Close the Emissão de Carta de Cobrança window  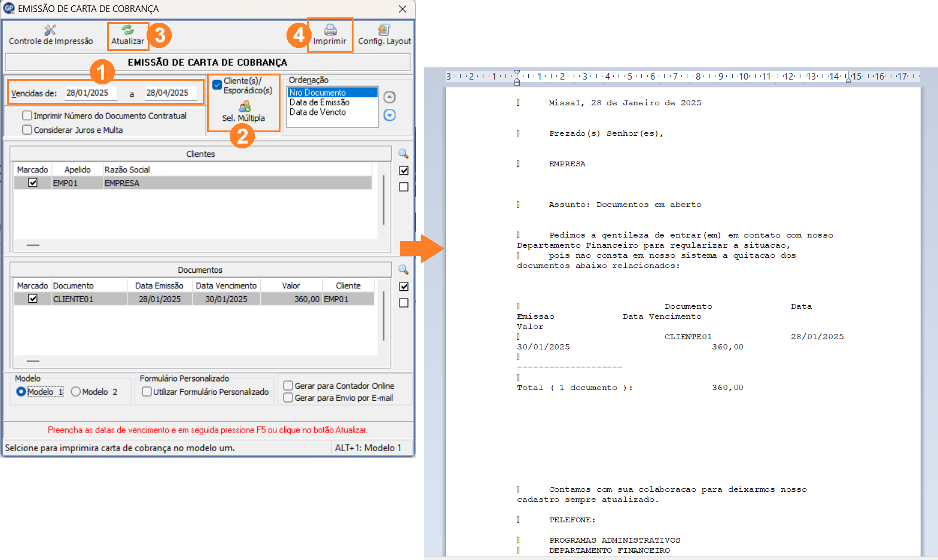point(403,9)
